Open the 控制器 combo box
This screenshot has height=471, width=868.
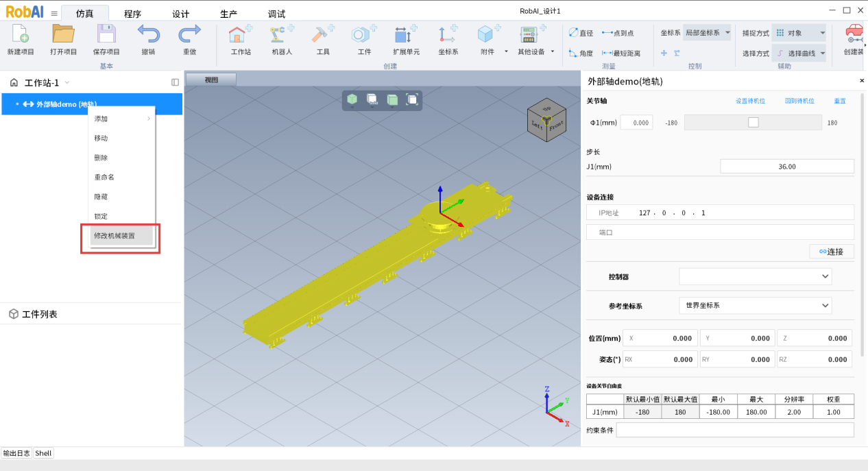point(755,276)
